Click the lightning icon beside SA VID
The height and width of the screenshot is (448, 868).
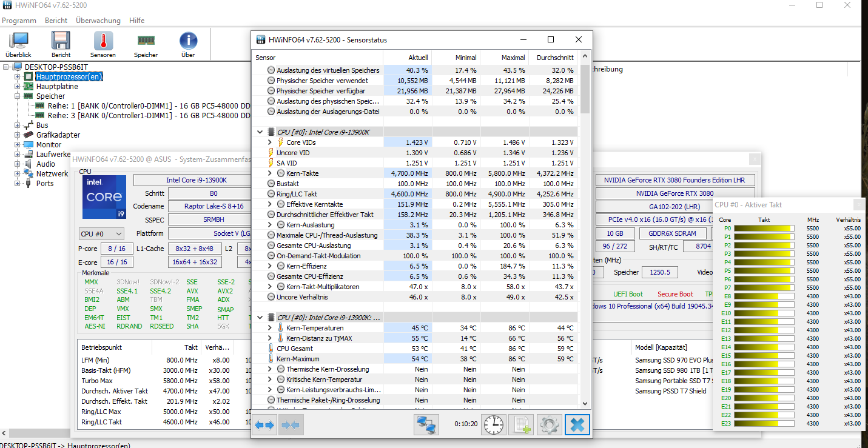[271, 163]
